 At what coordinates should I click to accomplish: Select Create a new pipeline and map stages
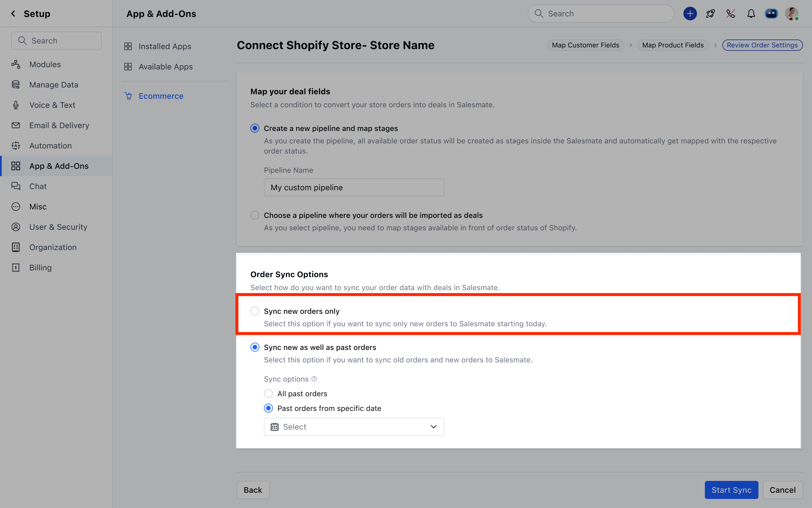point(255,128)
